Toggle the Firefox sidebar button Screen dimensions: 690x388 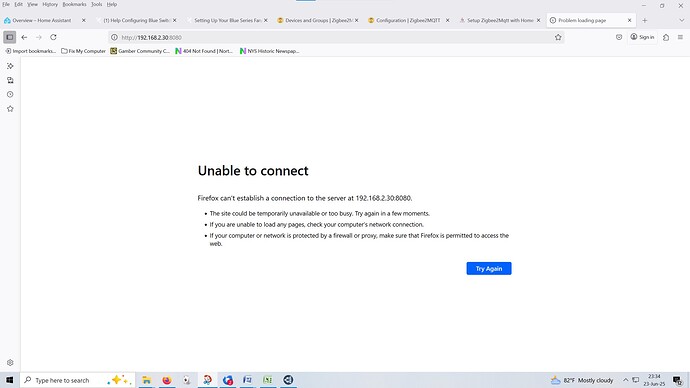pos(10,37)
